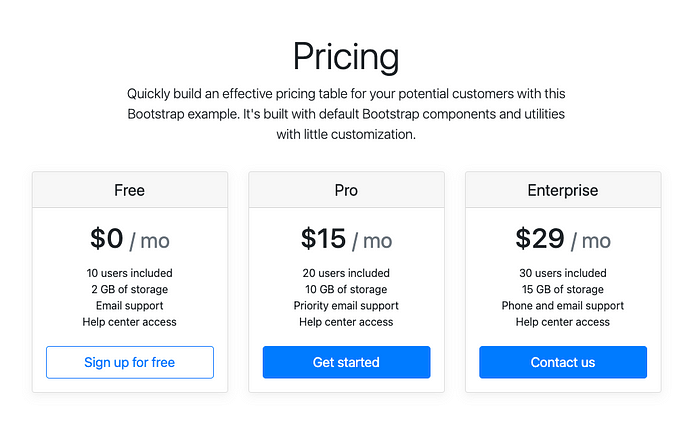Click '20 users included' in Pro plan
Image resolution: width=700 pixels, height=426 pixels.
pyautogui.click(x=346, y=273)
